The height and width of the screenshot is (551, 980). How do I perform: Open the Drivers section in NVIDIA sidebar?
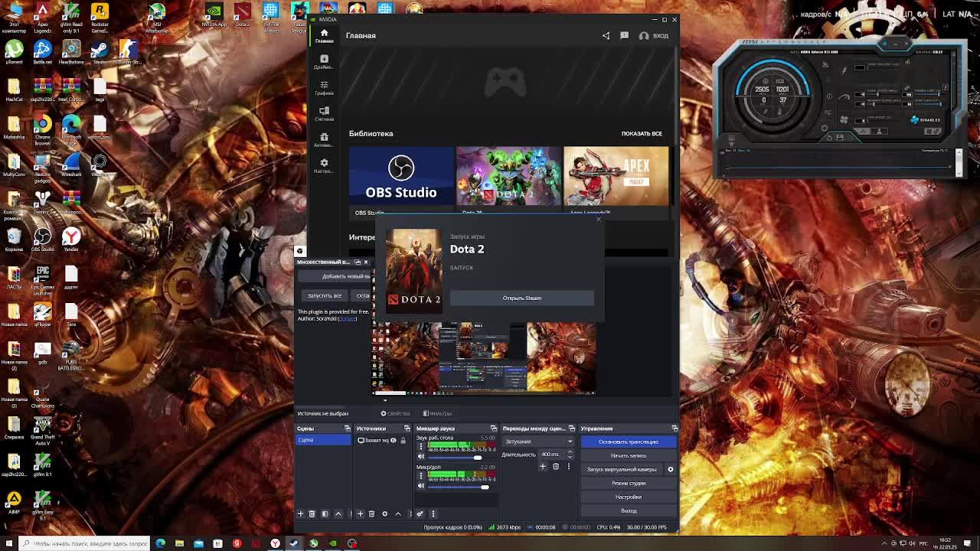pyautogui.click(x=324, y=61)
